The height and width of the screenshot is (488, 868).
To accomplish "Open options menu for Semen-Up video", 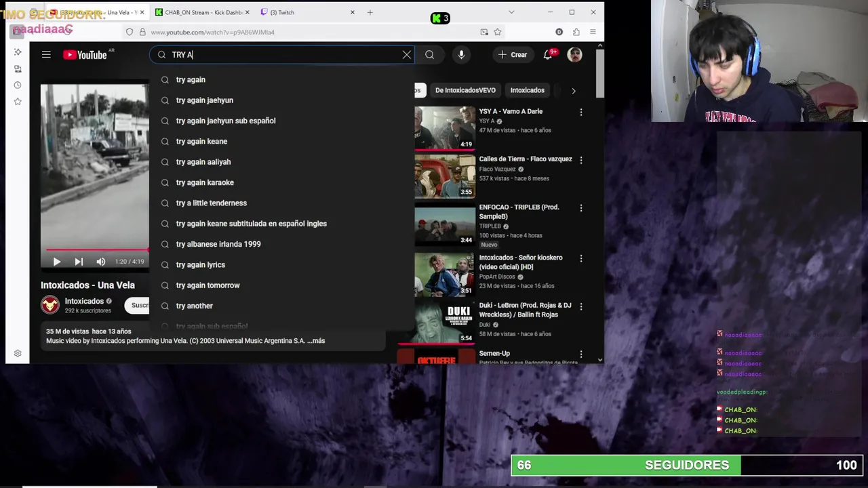I will 581,354.
